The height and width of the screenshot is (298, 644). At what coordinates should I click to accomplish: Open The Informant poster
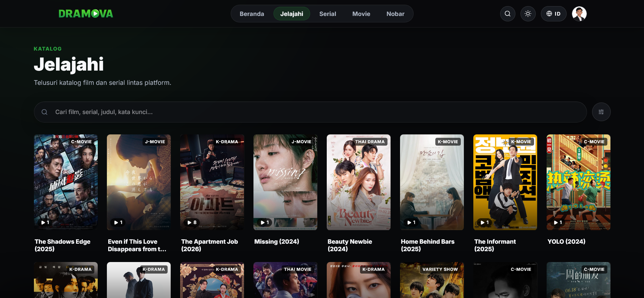point(505,182)
